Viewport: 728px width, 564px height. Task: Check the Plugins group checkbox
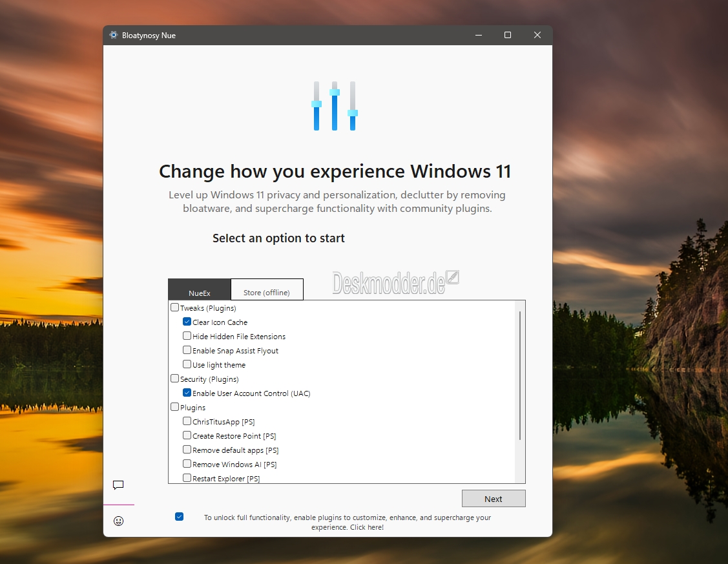click(174, 406)
